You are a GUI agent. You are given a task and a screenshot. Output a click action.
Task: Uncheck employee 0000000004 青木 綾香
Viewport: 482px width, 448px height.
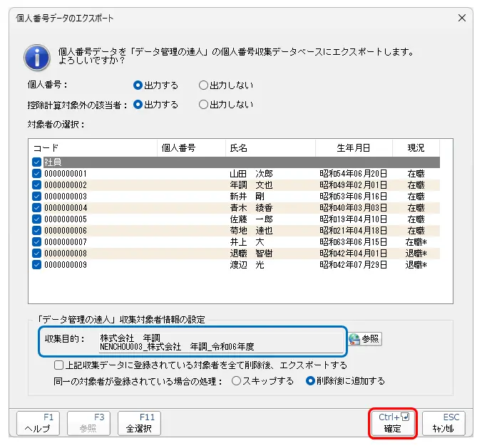point(37,208)
